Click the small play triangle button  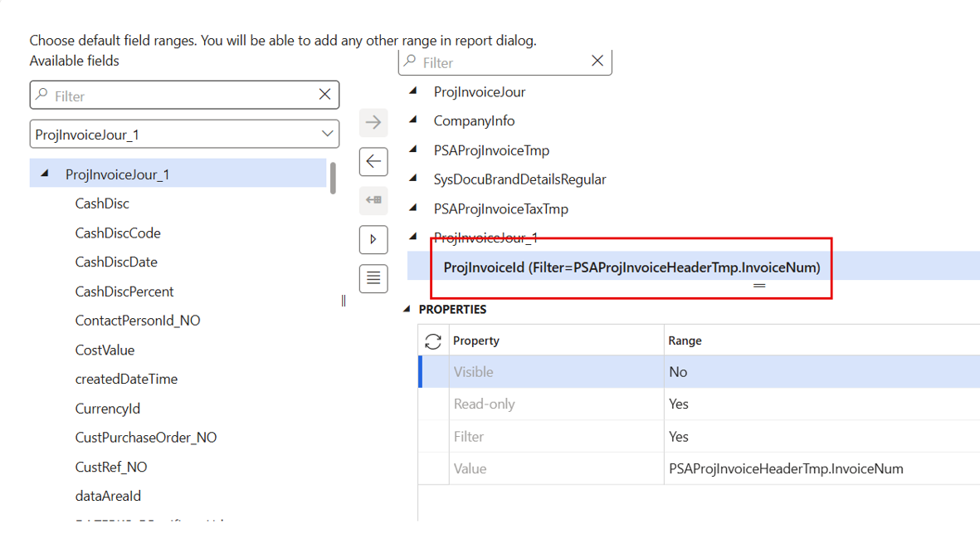point(373,239)
